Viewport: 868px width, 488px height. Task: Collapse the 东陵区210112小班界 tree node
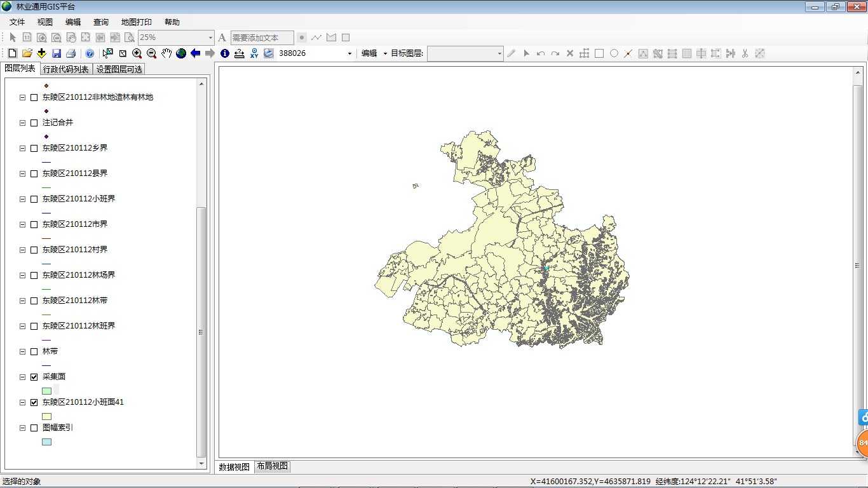tap(23, 199)
